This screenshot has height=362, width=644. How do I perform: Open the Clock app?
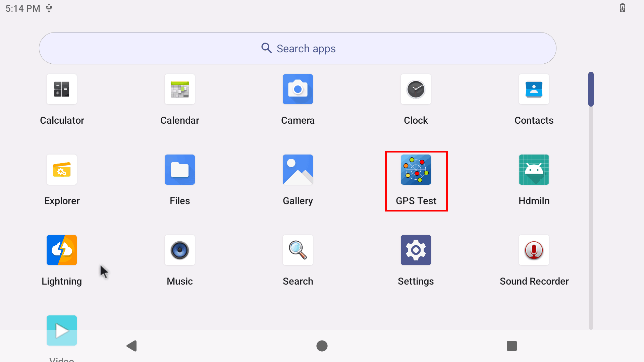coord(416,89)
